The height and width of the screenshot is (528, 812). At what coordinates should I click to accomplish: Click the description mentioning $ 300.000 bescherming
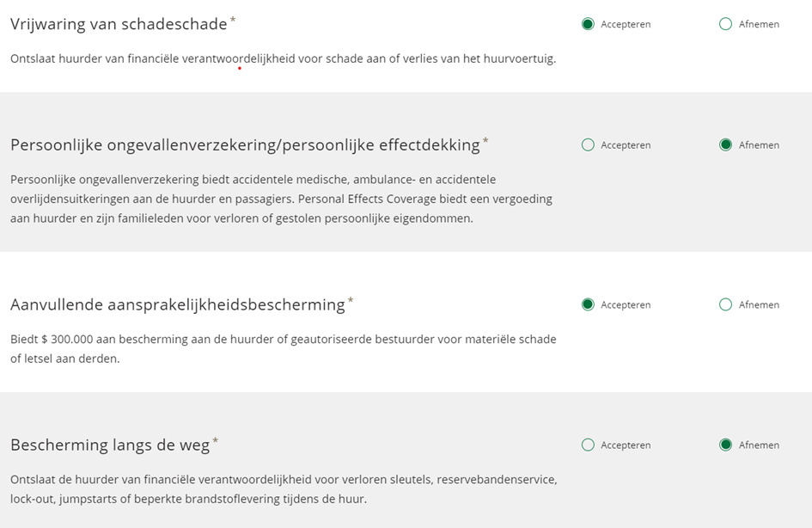tap(283, 348)
